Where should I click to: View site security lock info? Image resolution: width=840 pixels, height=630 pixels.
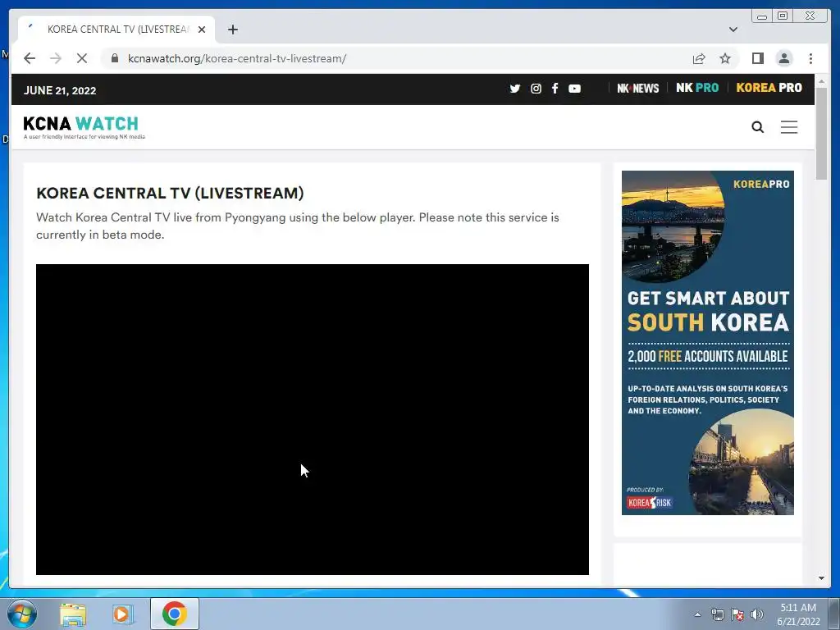[x=115, y=58]
